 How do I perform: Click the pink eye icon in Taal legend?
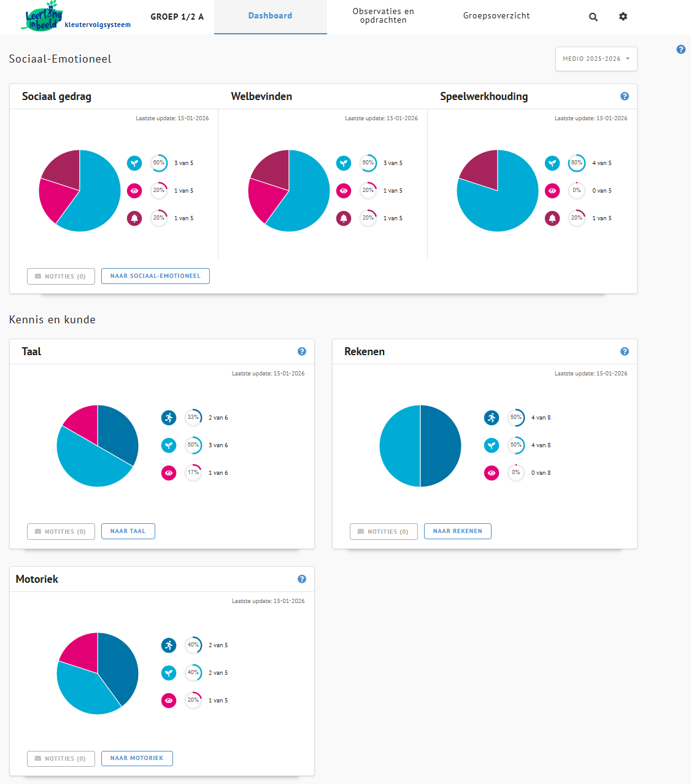point(169,473)
